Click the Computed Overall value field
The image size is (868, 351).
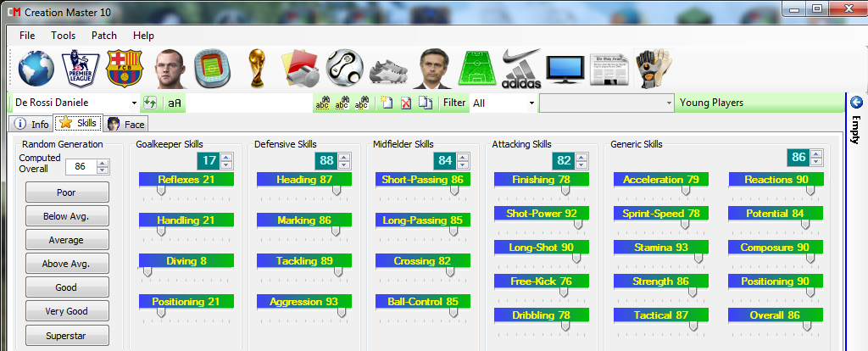tap(83, 166)
